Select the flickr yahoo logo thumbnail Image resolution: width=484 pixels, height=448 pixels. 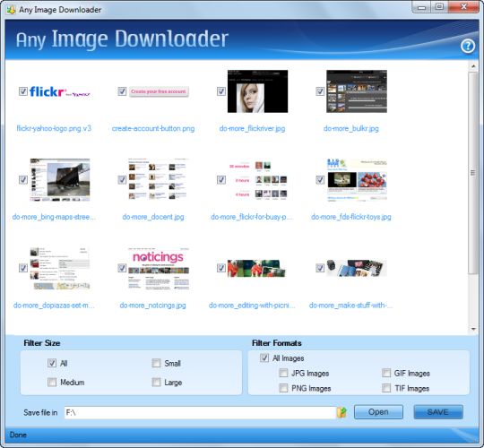(59, 91)
